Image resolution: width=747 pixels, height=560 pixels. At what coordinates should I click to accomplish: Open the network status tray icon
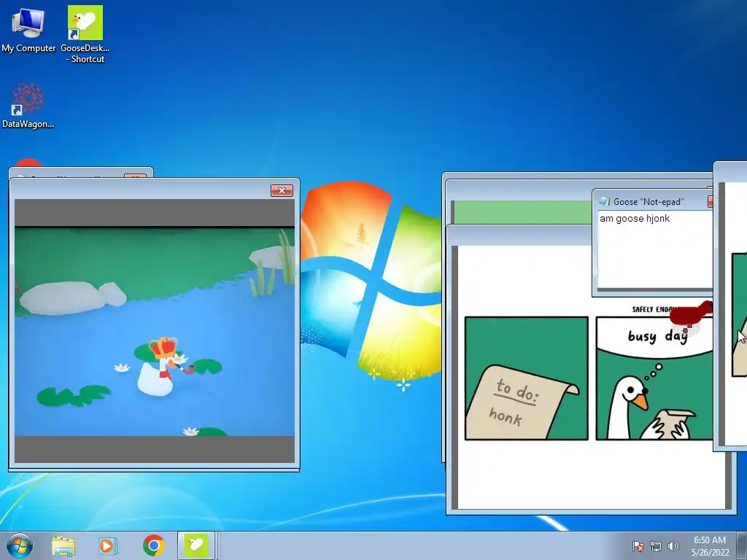coord(656,546)
